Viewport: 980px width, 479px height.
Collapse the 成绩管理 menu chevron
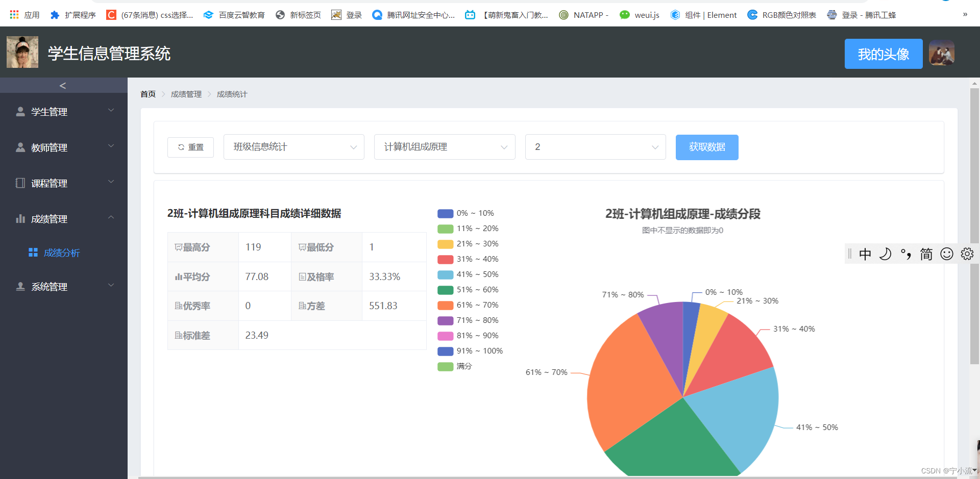[111, 217]
